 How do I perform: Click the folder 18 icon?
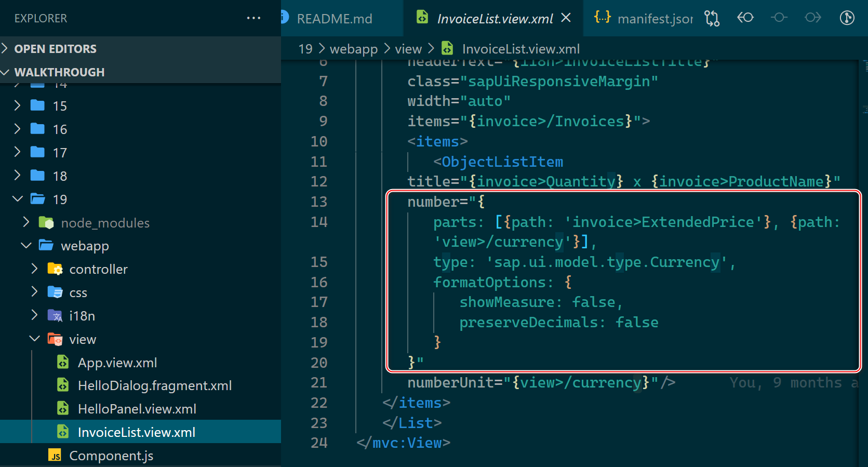(37, 176)
